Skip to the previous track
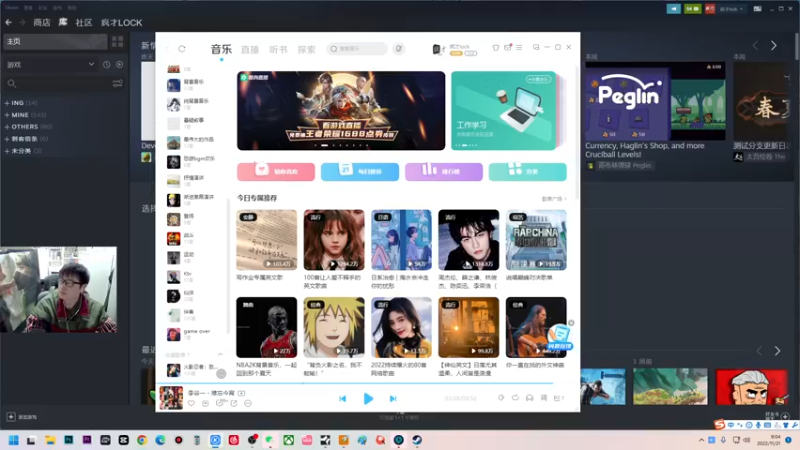 [x=343, y=398]
